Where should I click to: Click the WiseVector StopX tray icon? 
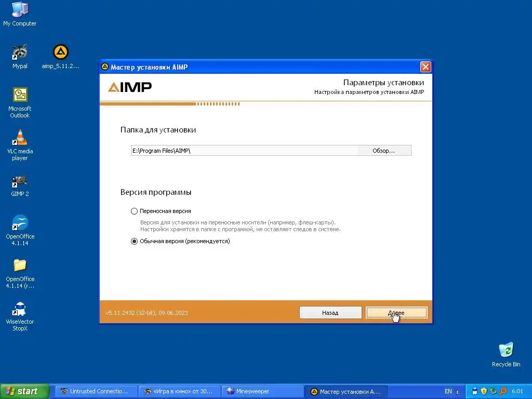[475, 391]
